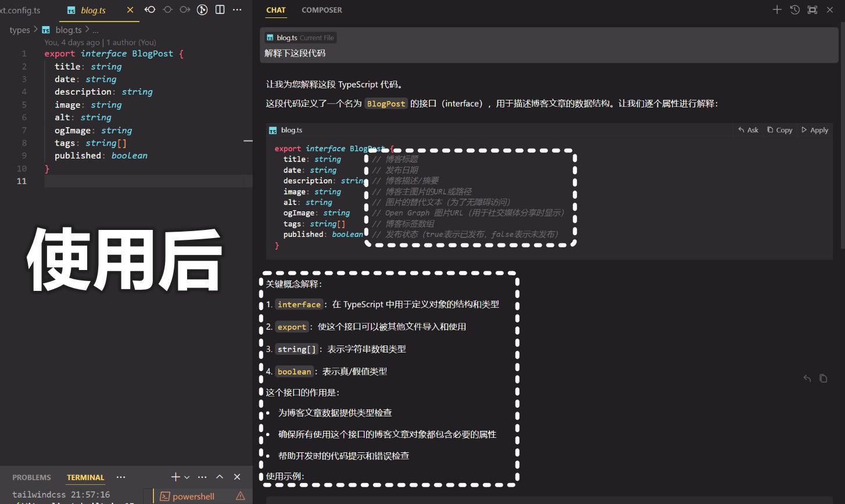
Task: Click 'ogImage' property in editor
Action: 73,130
